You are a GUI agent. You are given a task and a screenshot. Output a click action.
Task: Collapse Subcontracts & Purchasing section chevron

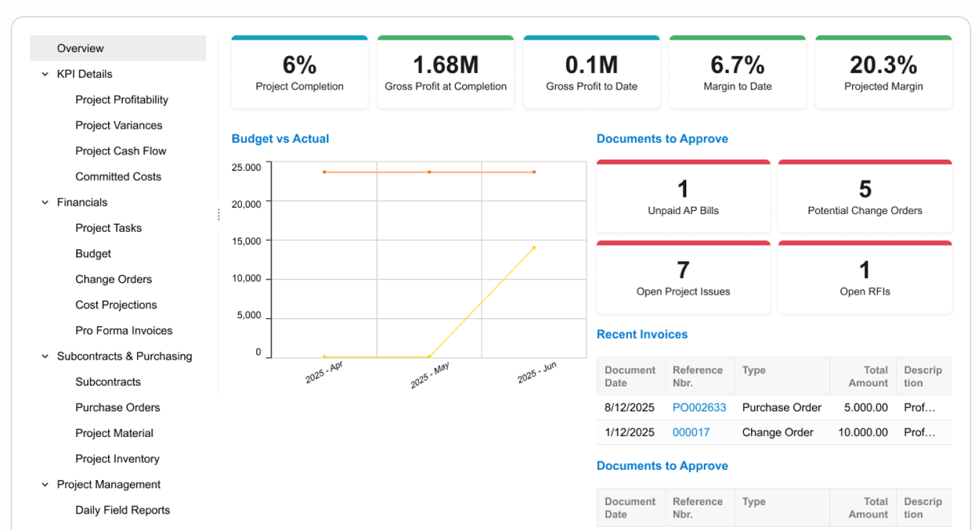coord(45,356)
